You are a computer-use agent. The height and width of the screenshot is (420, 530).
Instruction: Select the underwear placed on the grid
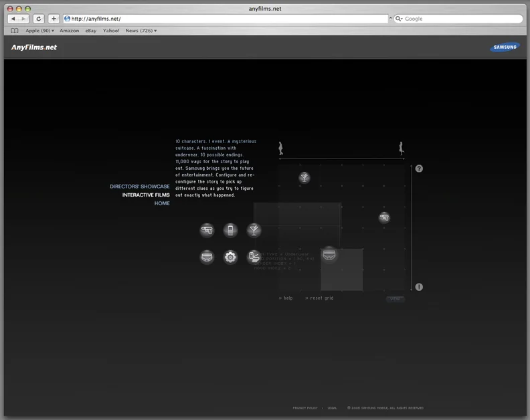[329, 254]
